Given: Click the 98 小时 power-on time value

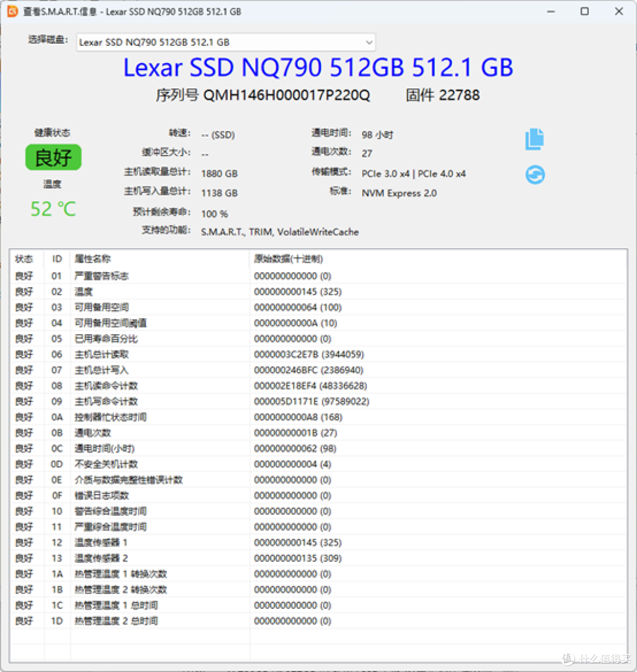Looking at the screenshot, I should [377, 135].
